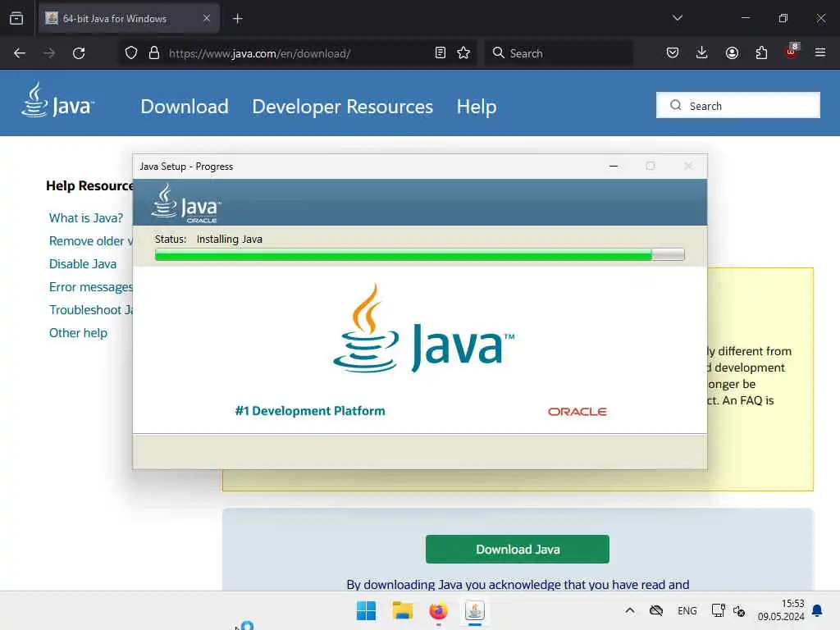This screenshot has height=630, width=840.
Task: Switch input language via ENG indicator
Action: click(x=687, y=610)
